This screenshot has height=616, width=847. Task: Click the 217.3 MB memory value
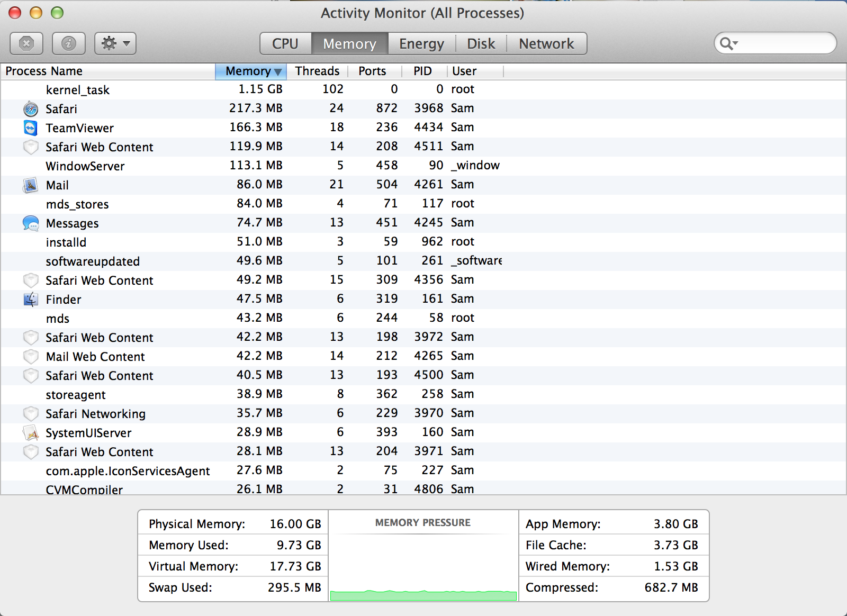[256, 108]
